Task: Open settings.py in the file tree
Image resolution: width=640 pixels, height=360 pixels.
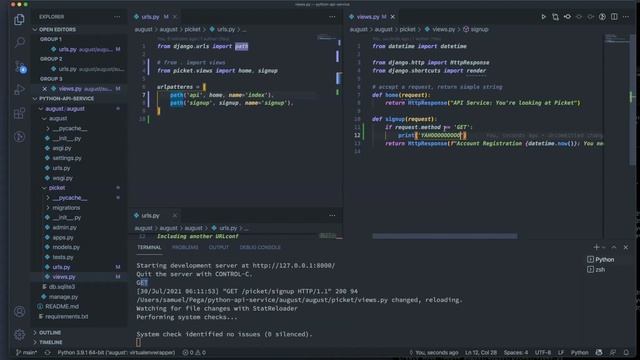Action: click(67, 158)
